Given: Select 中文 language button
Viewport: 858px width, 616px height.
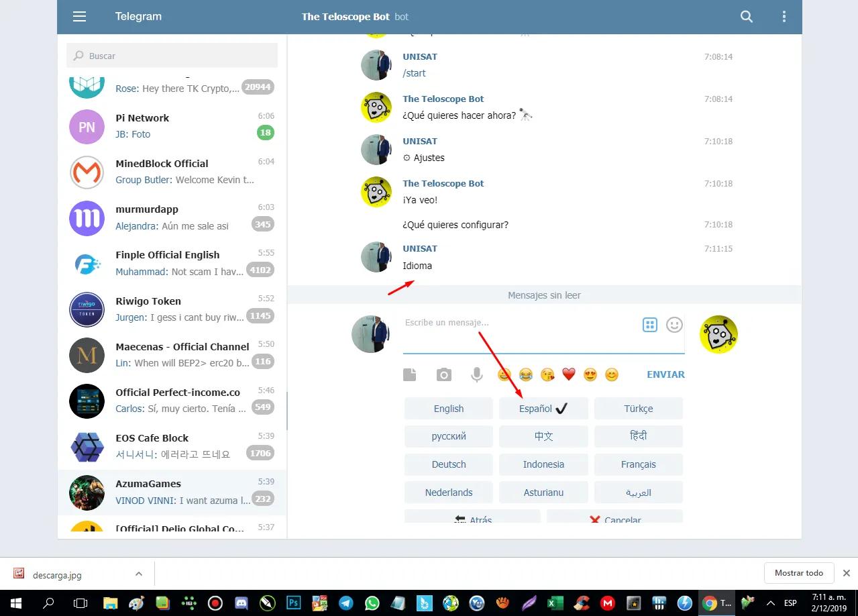Looking at the screenshot, I should pos(543,436).
